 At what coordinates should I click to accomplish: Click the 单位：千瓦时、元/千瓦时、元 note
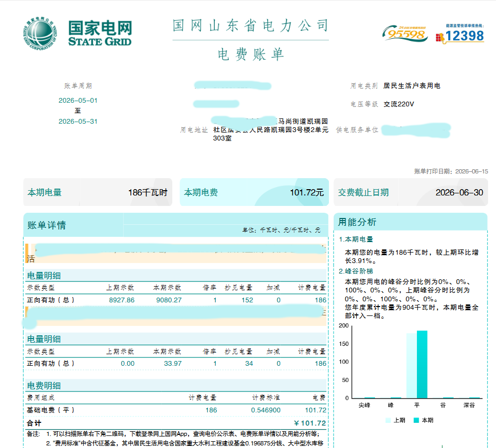(281, 230)
